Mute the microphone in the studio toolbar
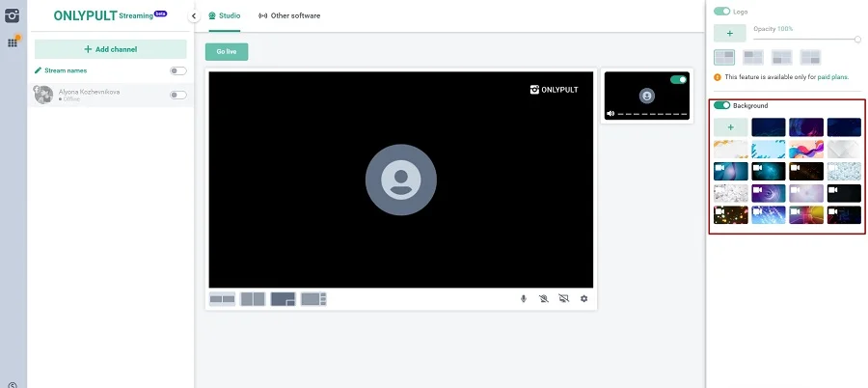 pyautogui.click(x=524, y=299)
